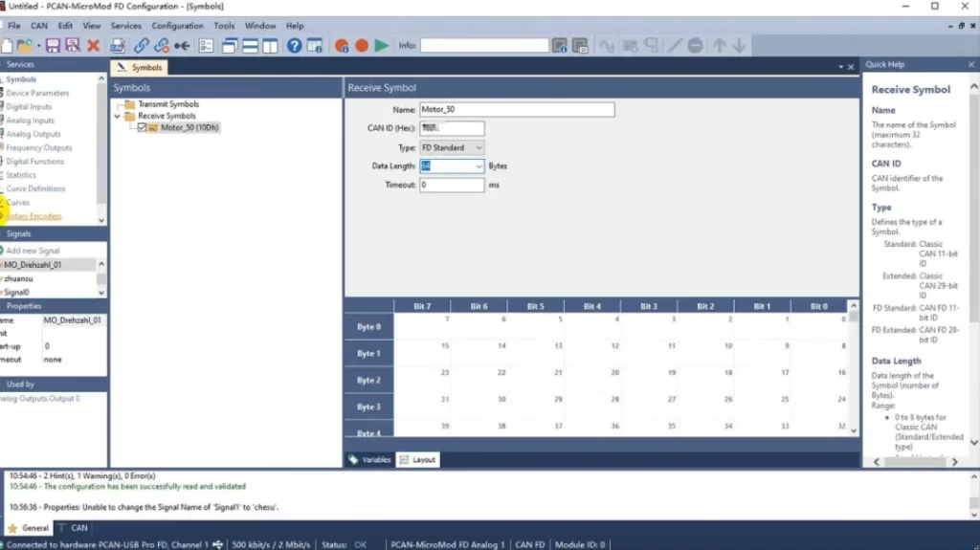980x550 pixels.
Task: Open Rotary Encoders in Services list
Action: tap(33, 216)
